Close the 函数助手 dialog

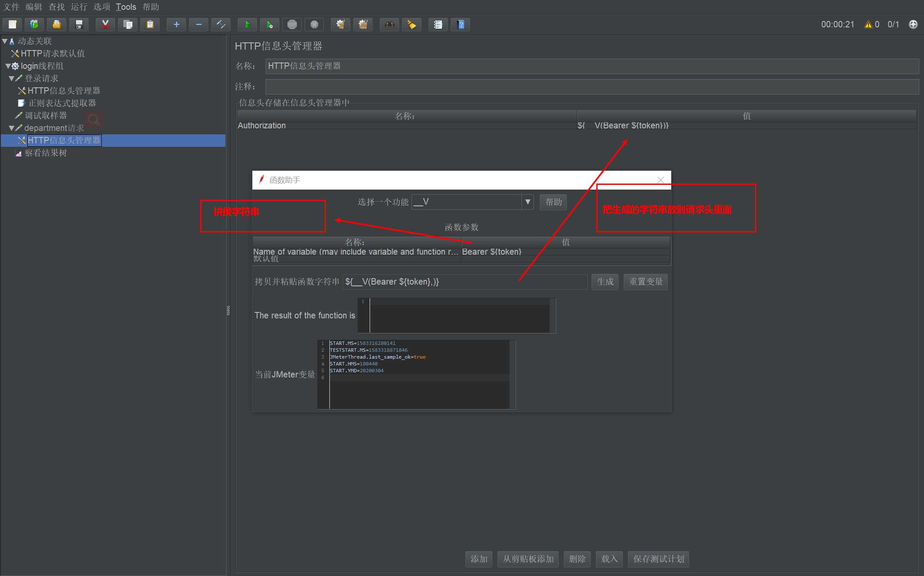click(660, 180)
